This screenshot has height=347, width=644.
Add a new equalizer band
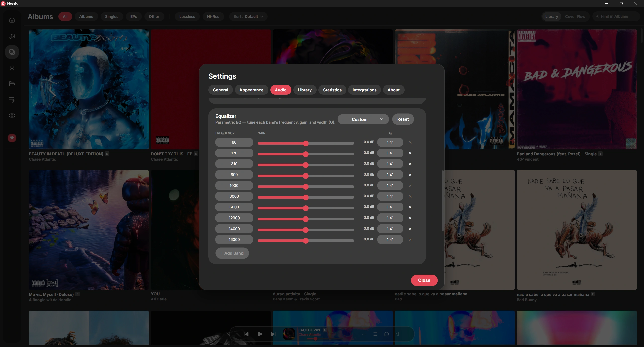click(x=232, y=253)
